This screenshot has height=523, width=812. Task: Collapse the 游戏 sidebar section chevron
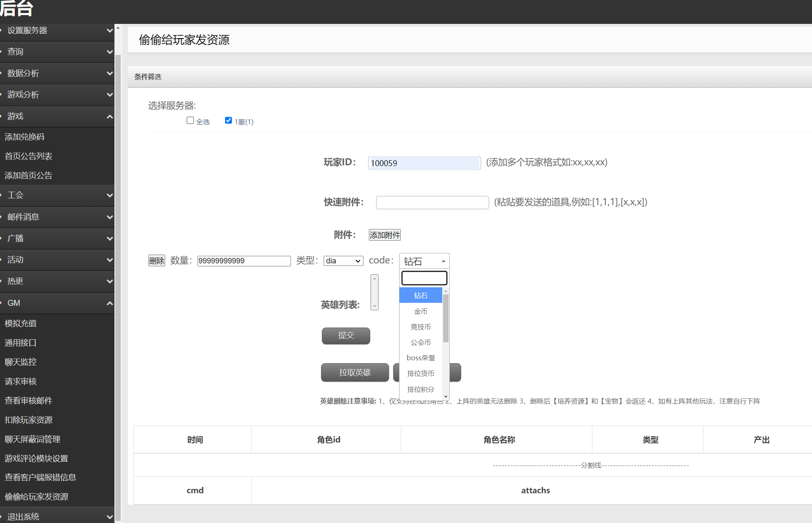coord(109,117)
